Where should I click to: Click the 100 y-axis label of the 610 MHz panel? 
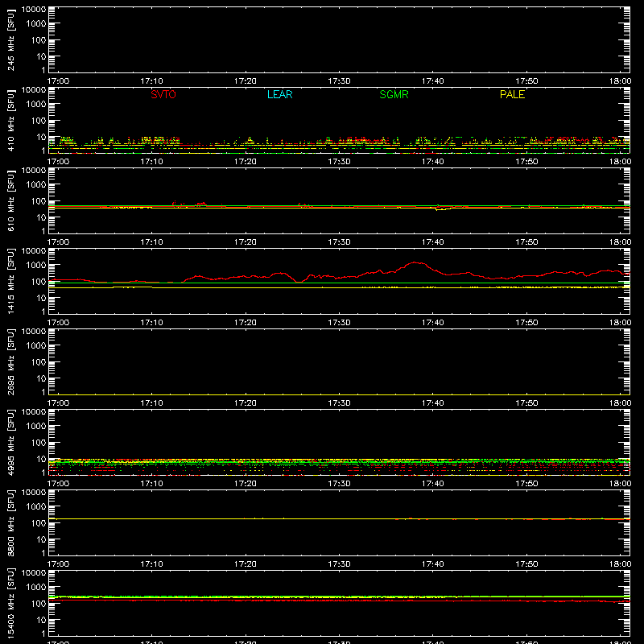coord(39,201)
